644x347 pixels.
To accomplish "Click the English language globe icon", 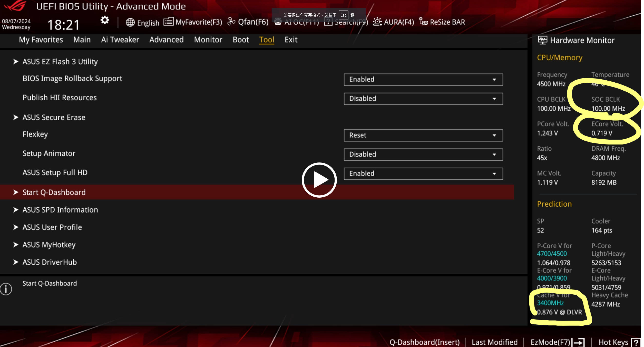I will (130, 22).
